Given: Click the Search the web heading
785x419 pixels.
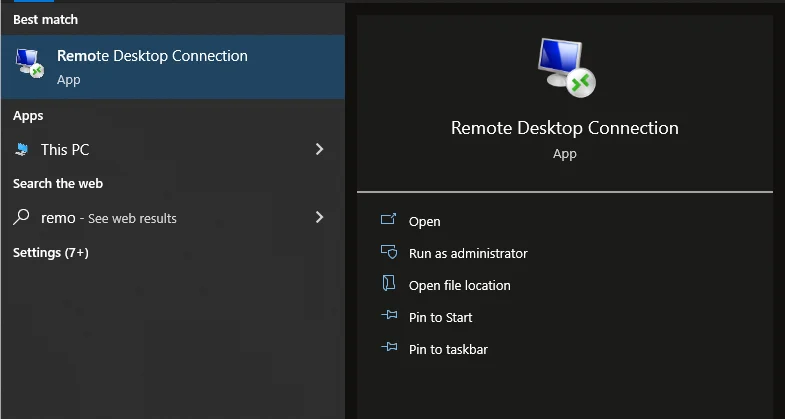Looking at the screenshot, I should (58, 184).
